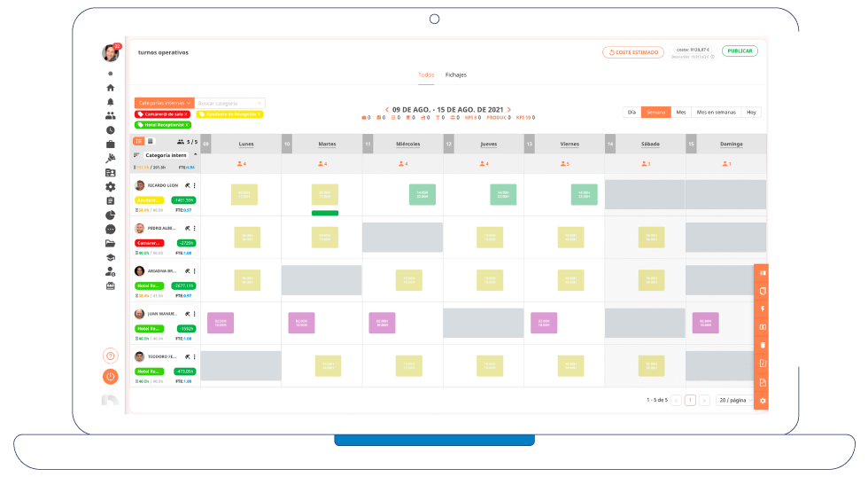Switch to the orange list view toggle
Screen dimensions: 868x477
click(x=139, y=141)
